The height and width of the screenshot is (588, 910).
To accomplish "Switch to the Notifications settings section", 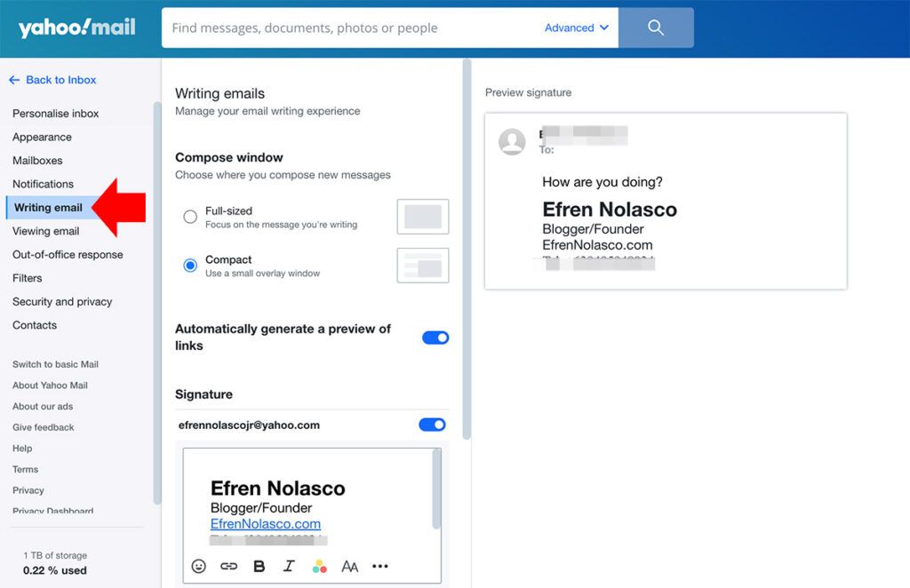I will click(42, 184).
